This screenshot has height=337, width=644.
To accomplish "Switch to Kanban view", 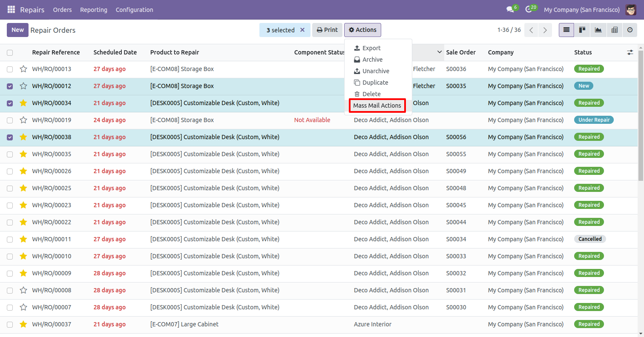I will pos(582,30).
